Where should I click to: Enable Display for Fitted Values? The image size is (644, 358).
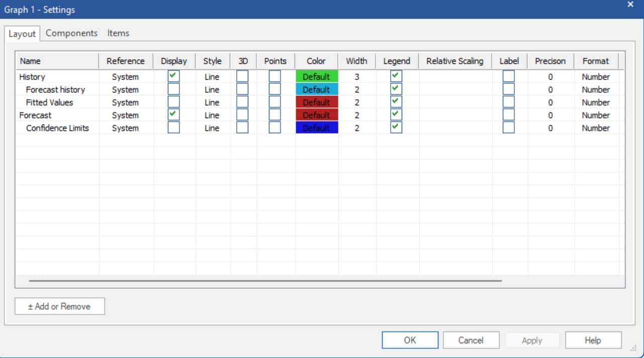click(173, 102)
